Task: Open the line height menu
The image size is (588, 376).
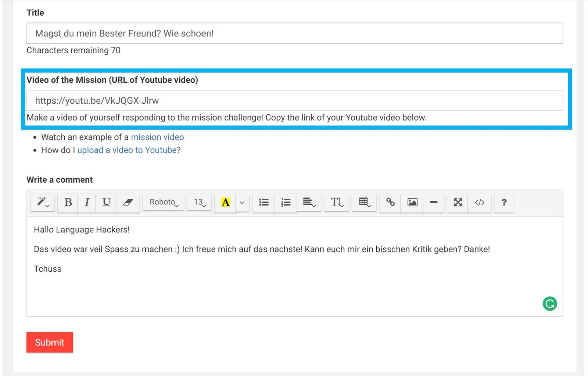Action: [337, 202]
